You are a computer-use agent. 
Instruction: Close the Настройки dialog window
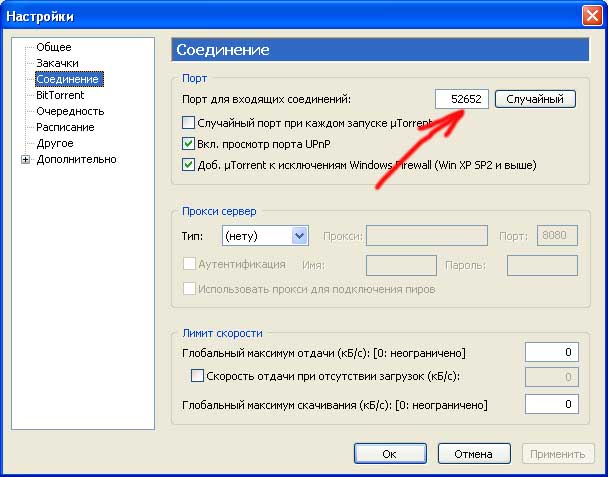pyautogui.click(x=590, y=15)
